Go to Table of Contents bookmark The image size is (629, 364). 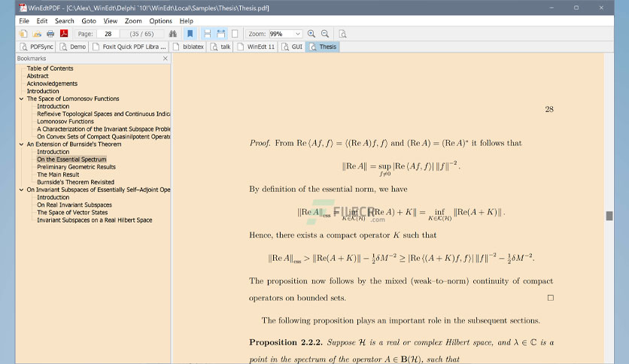50,68
